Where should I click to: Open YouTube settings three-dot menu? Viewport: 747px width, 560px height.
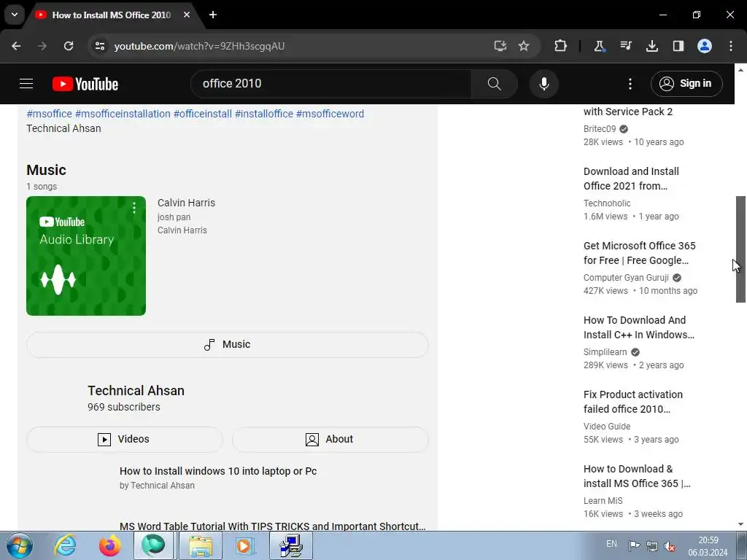click(x=630, y=84)
